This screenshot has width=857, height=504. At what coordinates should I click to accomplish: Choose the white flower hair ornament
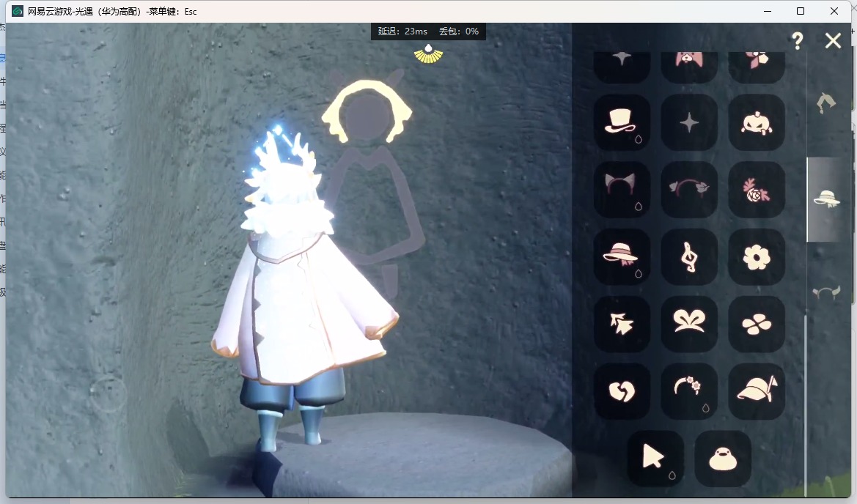click(x=757, y=256)
